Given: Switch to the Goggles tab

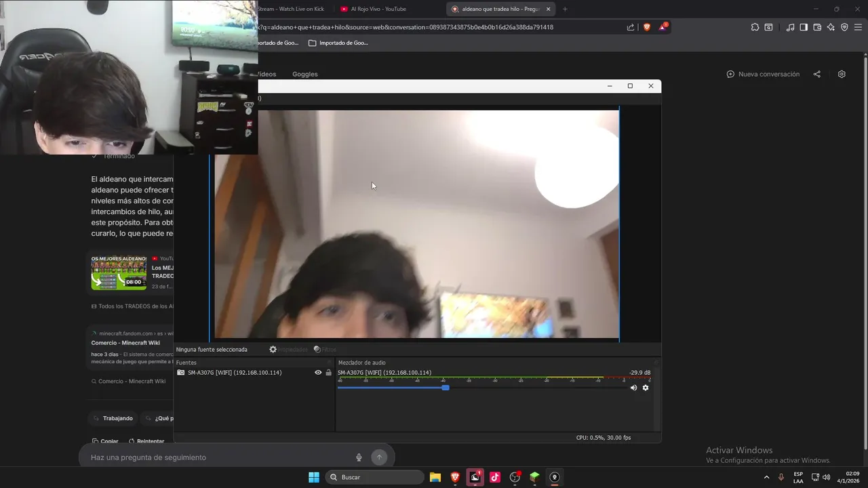Looking at the screenshot, I should pyautogui.click(x=305, y=74).
